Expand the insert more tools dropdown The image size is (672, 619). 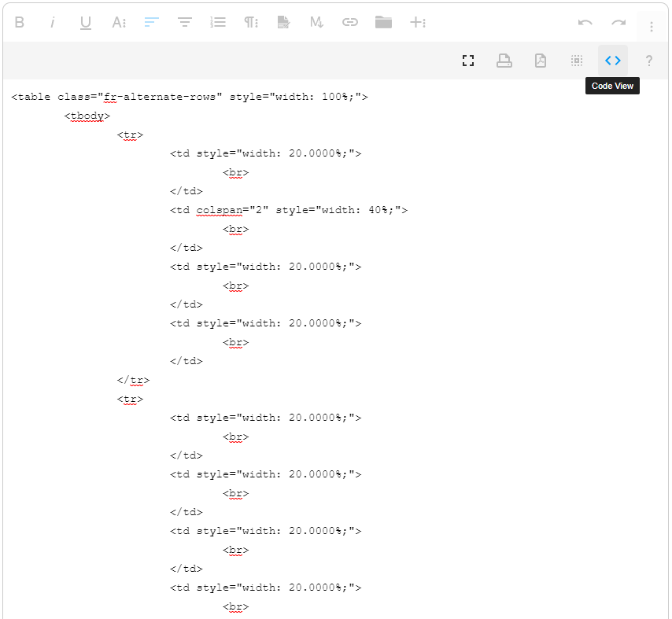coord(419,22)
